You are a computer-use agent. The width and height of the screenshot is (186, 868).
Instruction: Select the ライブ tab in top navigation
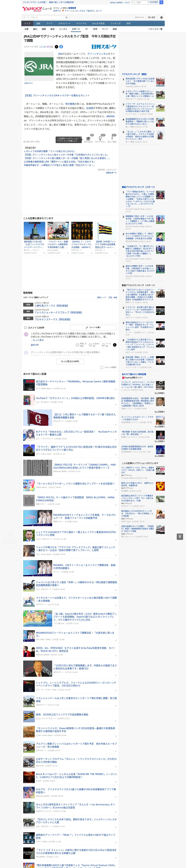pyautogui.click(x=49, y=24)
